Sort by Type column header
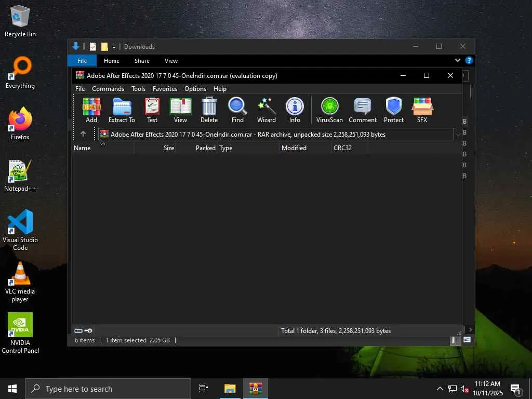The image size is (532, 399). point(248,148)
